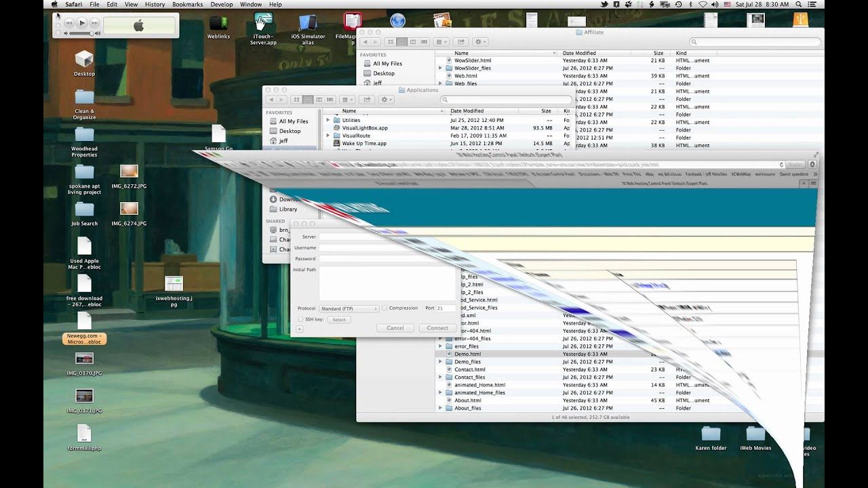Open the Window menu

[x=251, y=4]
